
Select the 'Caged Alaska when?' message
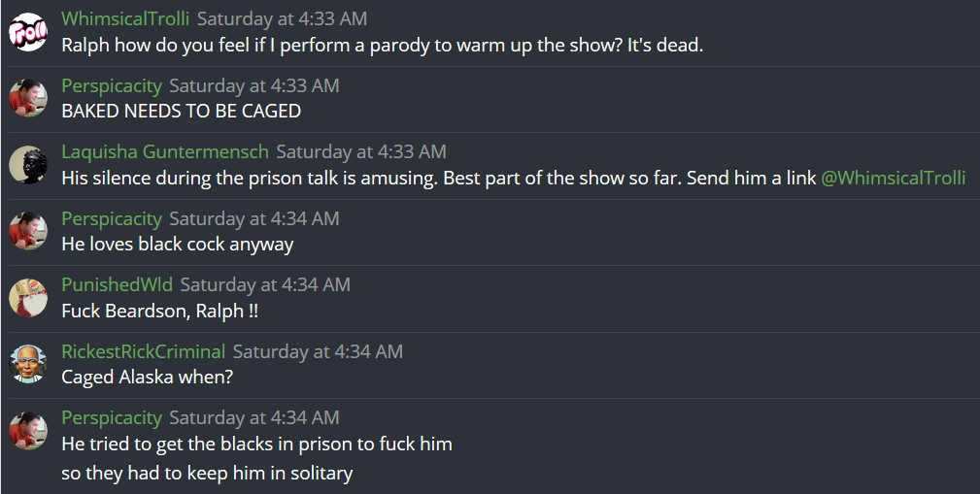(147, 378)
